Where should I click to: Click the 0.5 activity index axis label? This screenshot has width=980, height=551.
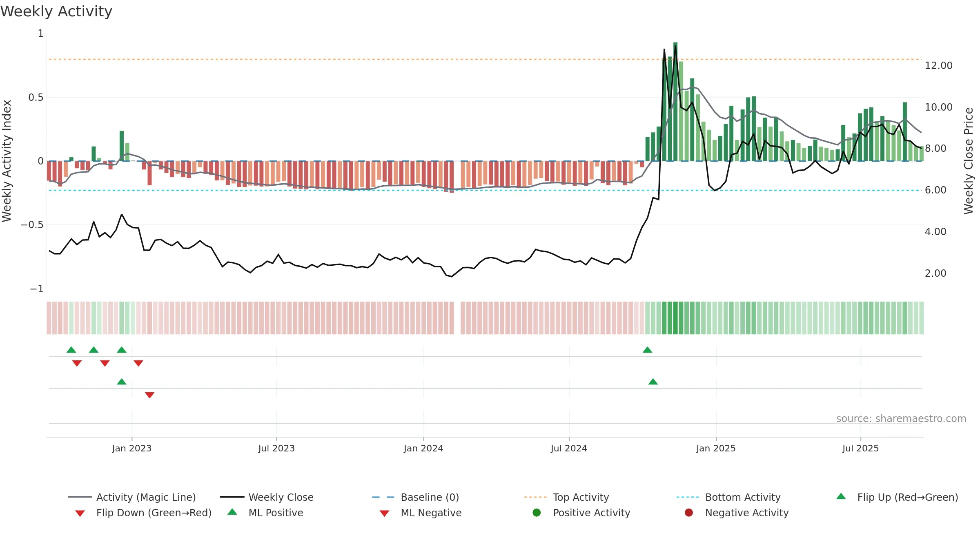[x=36, y=97]
